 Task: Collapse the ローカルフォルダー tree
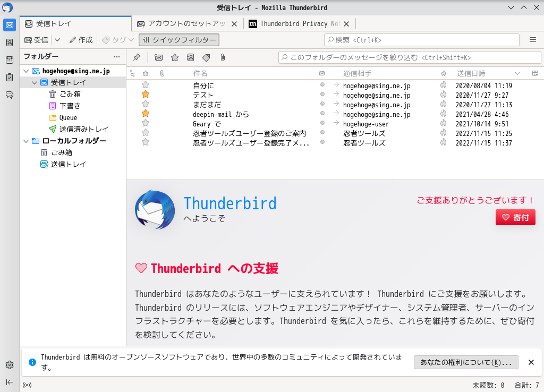pyautogui.click(x=26, y=141)
